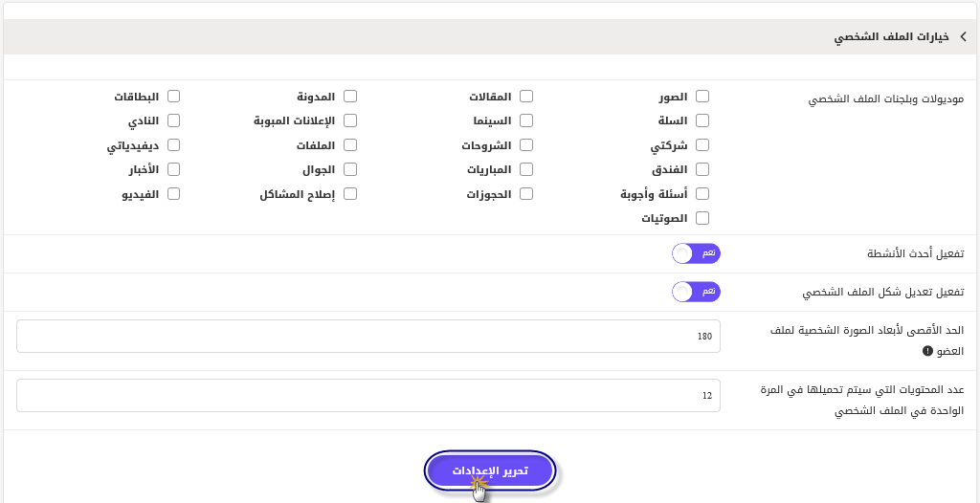Tick the المباريات checkbox
This screenshot has width=980, height=503.
click(526, 169)
